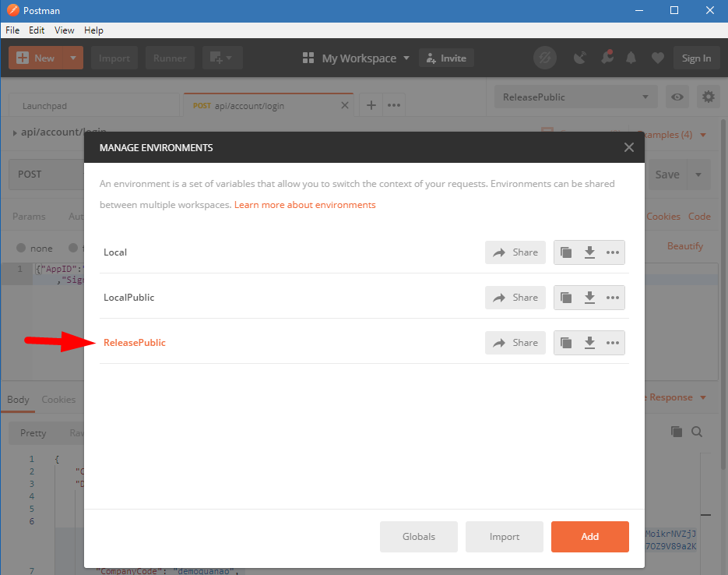Open the LocalPublic environment
Screen dimensions: 728x575
point(128,298)
